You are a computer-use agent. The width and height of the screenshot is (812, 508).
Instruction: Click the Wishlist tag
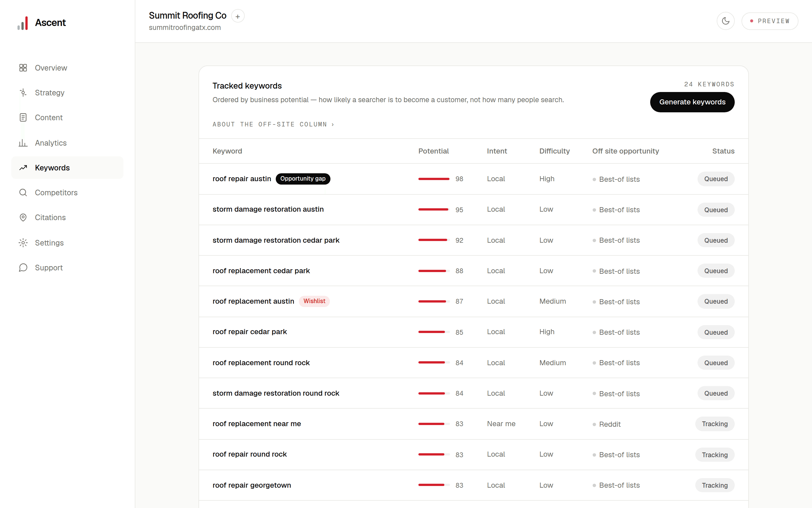(314, 301)
